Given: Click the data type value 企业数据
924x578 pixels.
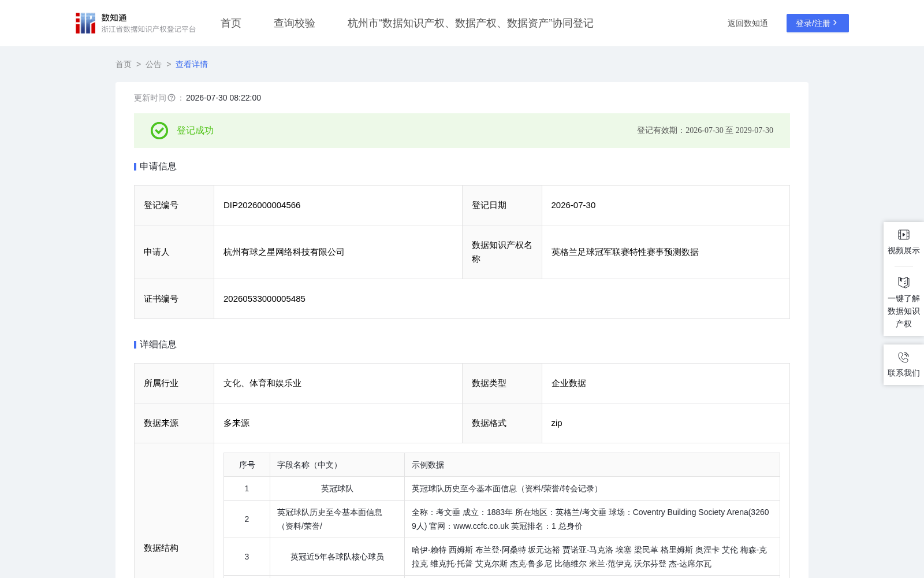Looking at the screenshot, I should (x=569, y=383).
